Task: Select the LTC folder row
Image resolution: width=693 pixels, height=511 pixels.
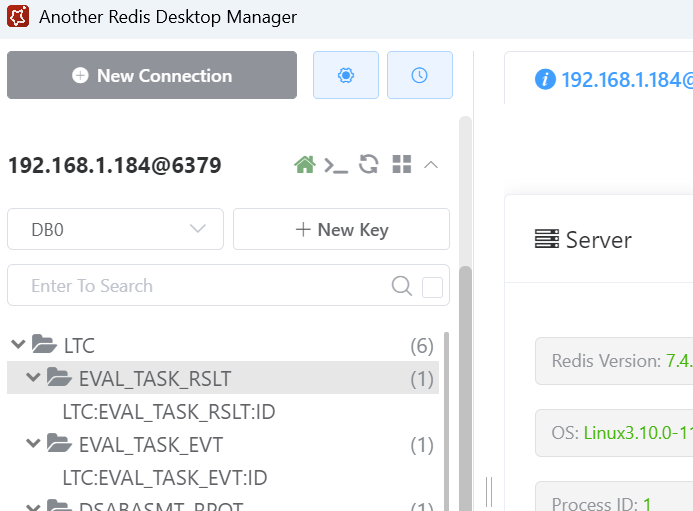Action: (x=223, y=345)
